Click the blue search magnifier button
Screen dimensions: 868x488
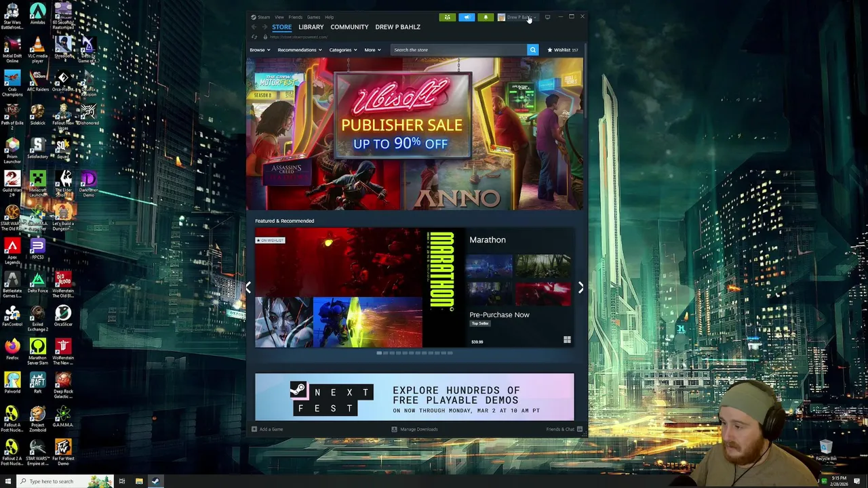533,49
